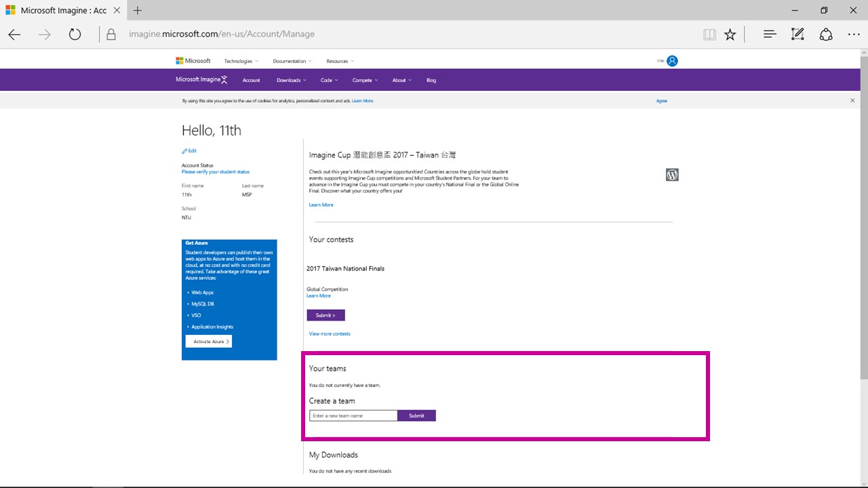Viewport: 868px width, 488px height.
Task: Click 'You do not currently have a team' text
Action: coord(344,385)
